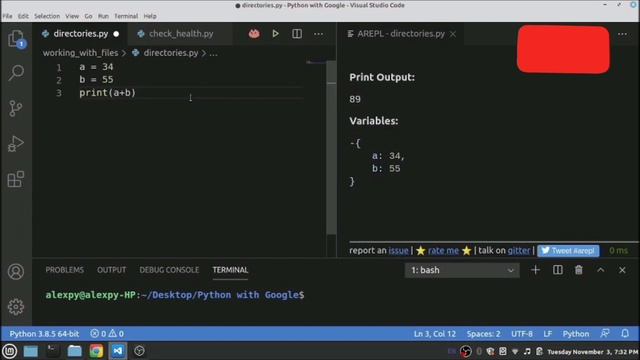Select the AREPL - directories.py tab
This screenshot has width=640, height=360.
401,34
